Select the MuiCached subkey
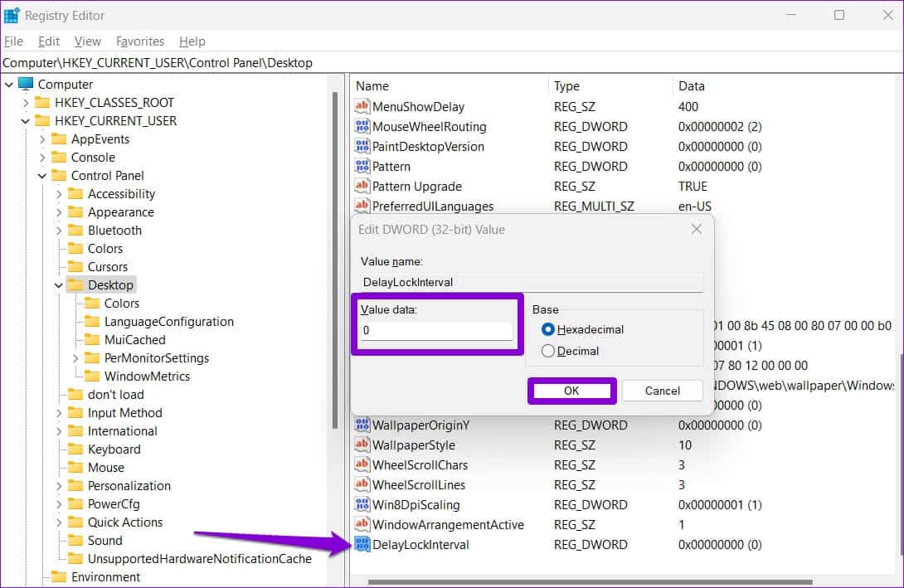Image resolution: width=904 pixels, height=588 pixels. (135, 339)
